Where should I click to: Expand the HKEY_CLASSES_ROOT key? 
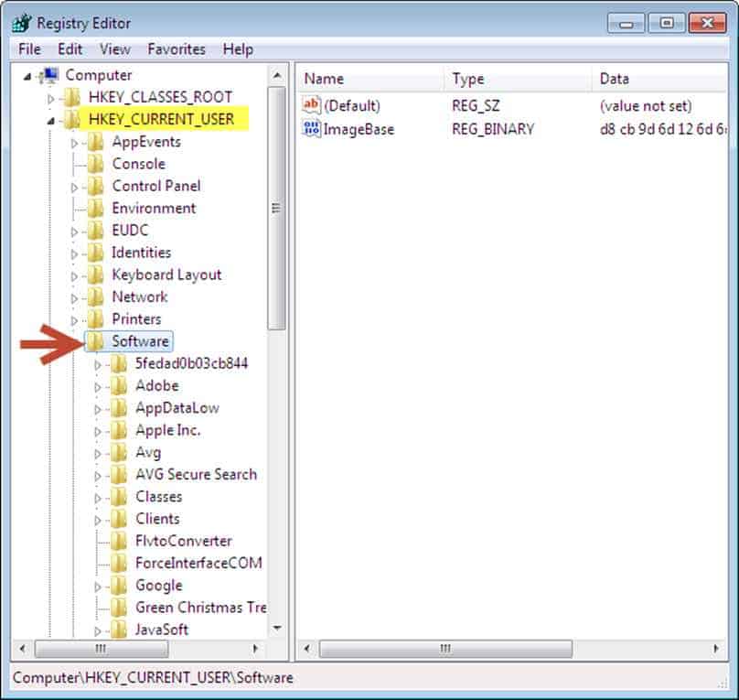pyautogui.click(x=51, y=99)
